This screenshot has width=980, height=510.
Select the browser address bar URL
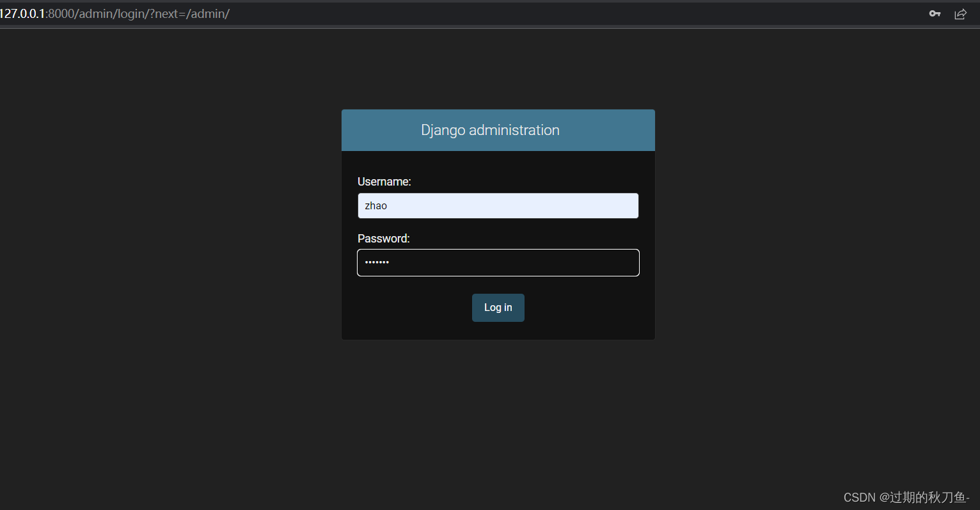pyautogui.click(x=115, y=13)
